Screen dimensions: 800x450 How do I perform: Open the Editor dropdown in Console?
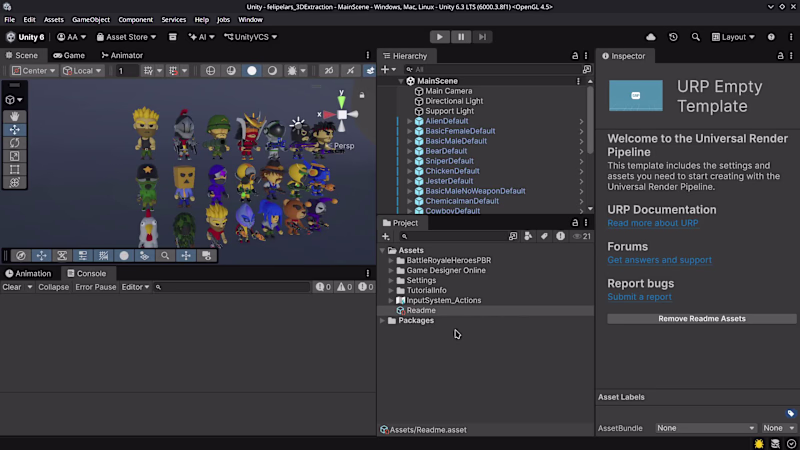135,287
